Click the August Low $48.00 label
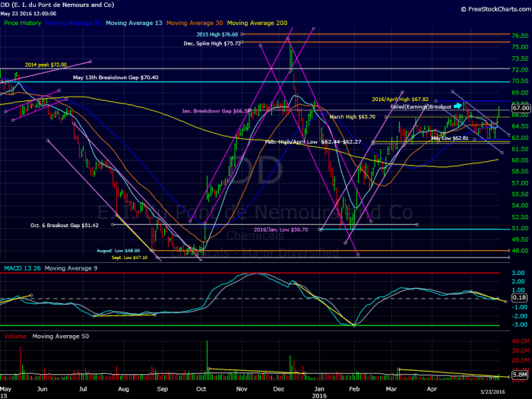 click(x=119, y=251)
